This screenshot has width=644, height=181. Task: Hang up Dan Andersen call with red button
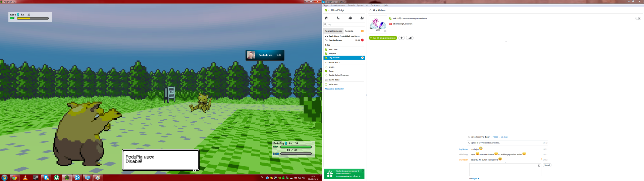pyautogui.click(x=362, y=40)
